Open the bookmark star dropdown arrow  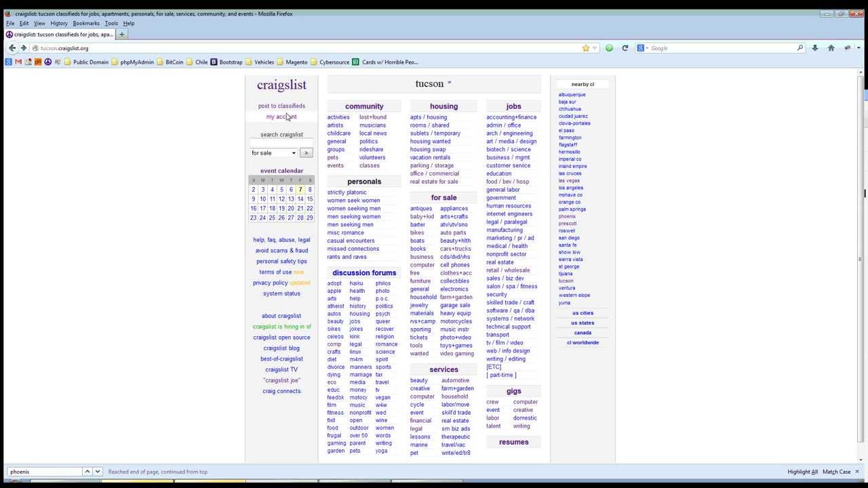595,48
